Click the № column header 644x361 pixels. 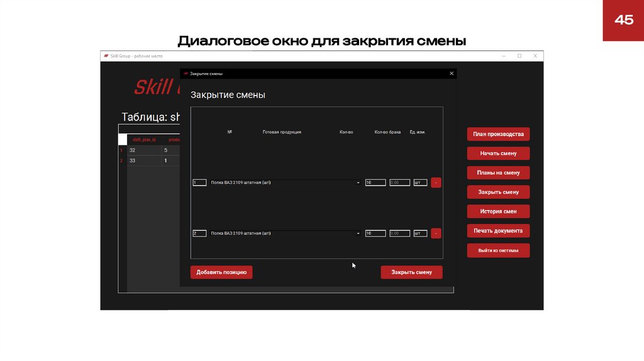tap(230, 132)
